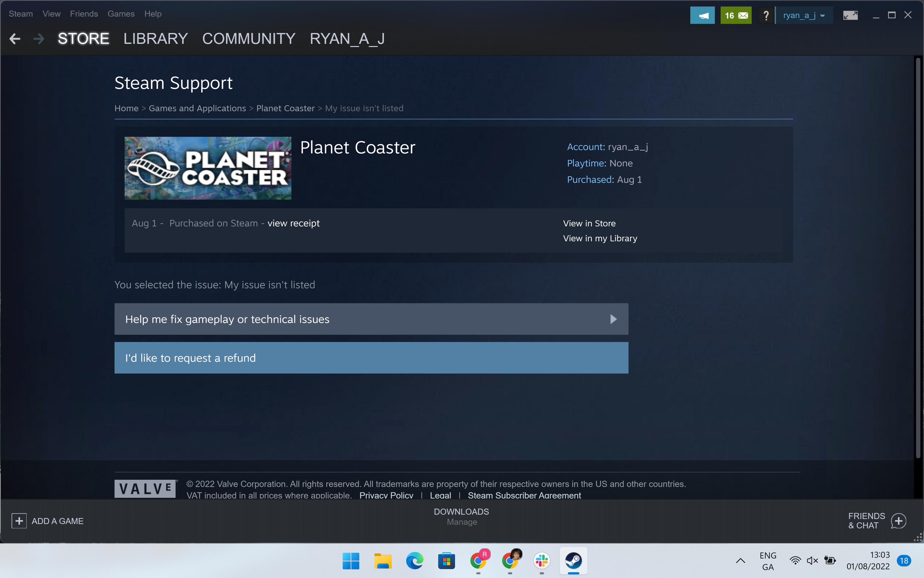Click the Steam taskbar icon
The width and height of the screenshot is (924, 578).
click(x=573, y=561)
